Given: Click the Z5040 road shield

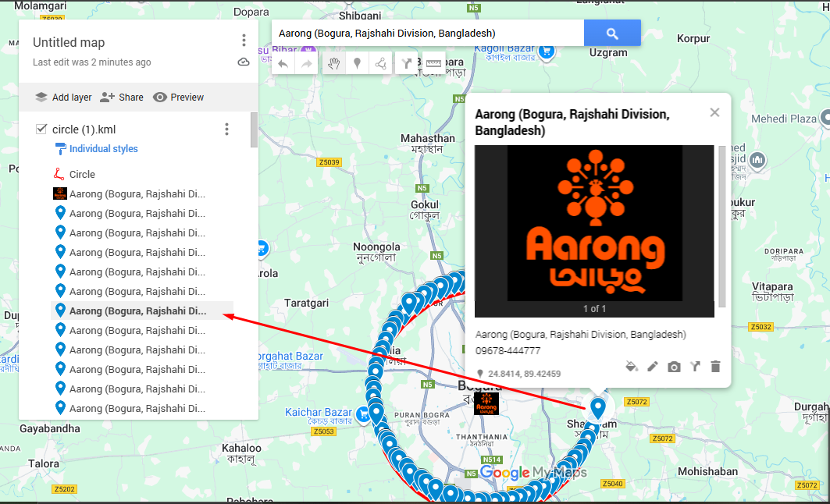Looking at the screenshot, I should click(612, 484).
